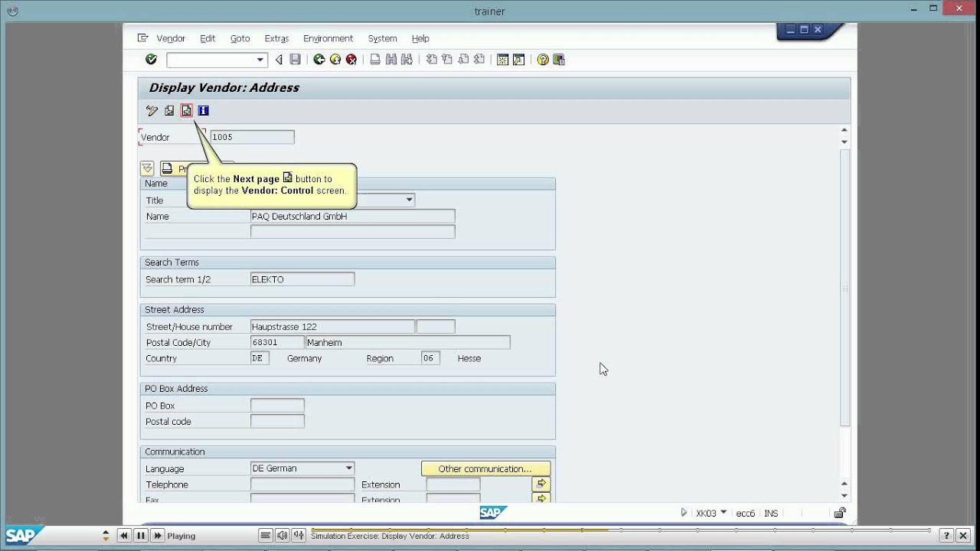Image resolution: width=980 pixels, height=551 pixels.
Task: Click the Create New Session icon
Action: click(x=503, y=59)
